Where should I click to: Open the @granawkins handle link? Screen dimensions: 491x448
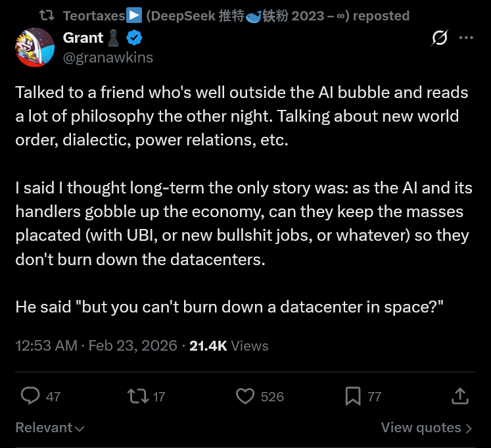108,57
